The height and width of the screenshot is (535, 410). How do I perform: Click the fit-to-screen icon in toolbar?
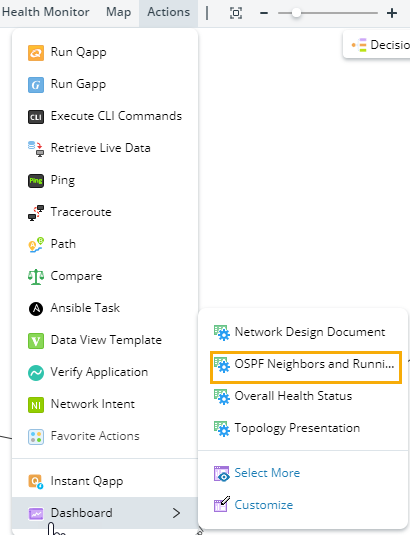236,13
